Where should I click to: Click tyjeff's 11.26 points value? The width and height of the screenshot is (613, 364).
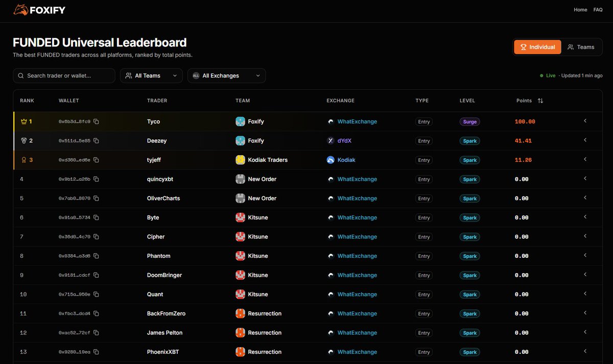523,160
